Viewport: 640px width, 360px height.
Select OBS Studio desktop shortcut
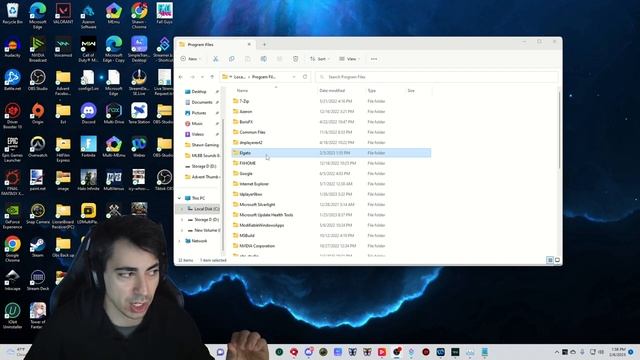coord(38,80)
